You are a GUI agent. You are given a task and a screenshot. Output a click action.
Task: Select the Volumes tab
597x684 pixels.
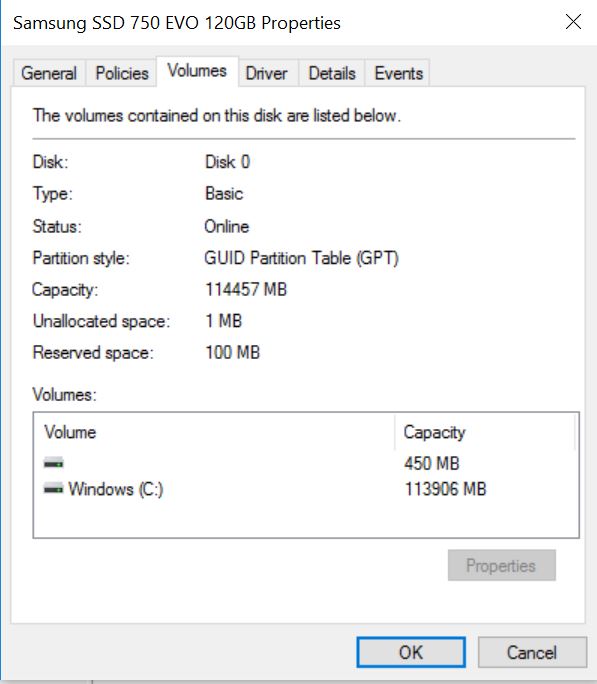pos(197,71)
